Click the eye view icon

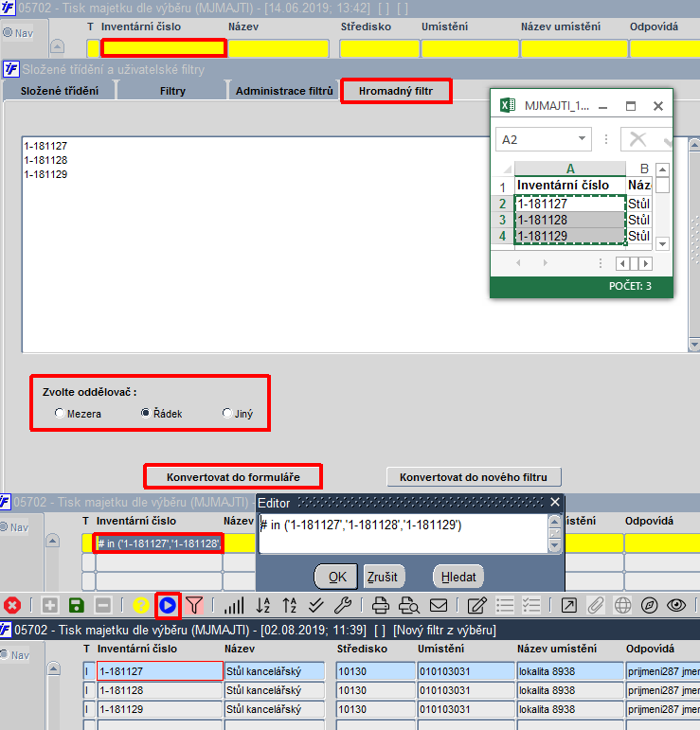(x=676, y=605)
